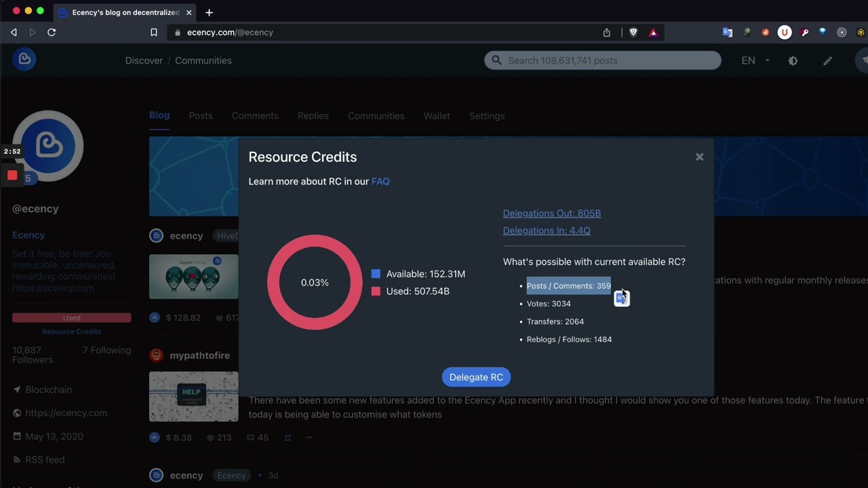868x488 pixels.
Task: Select 'Reblogs / Follows: 1484' entry
Action: pos(569,340)
